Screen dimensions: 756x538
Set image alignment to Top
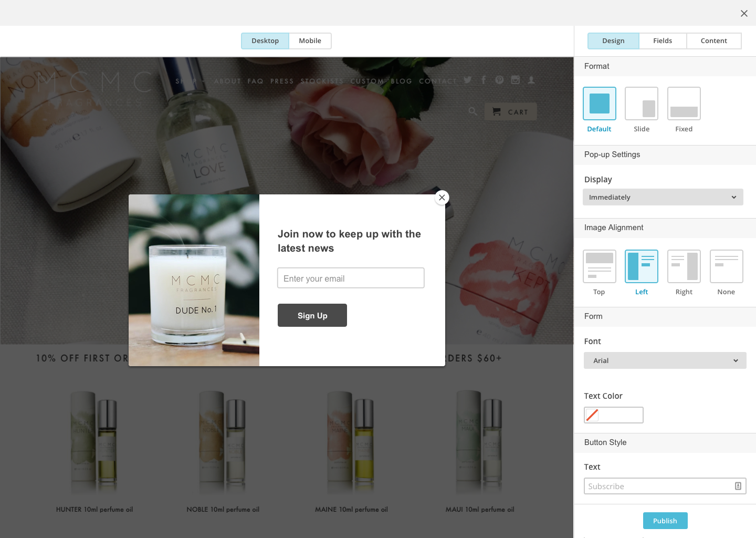click(599, 266)
